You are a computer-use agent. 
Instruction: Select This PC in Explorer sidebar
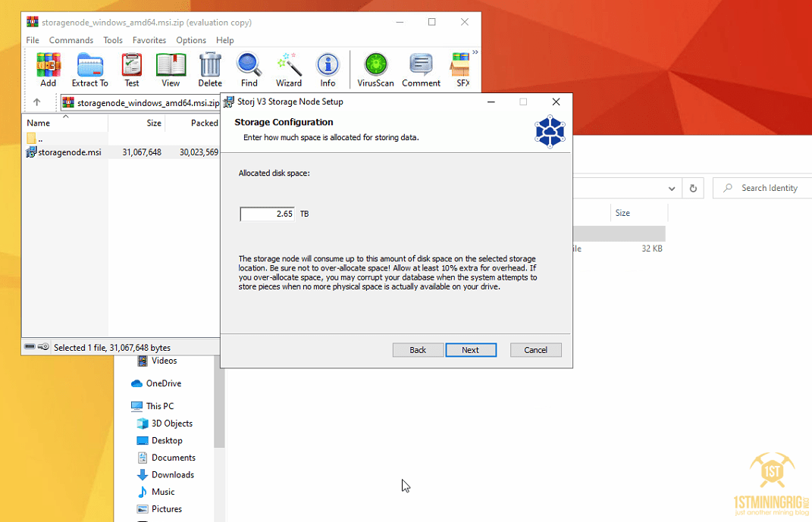pyautogui.click(x=152, y=406)
